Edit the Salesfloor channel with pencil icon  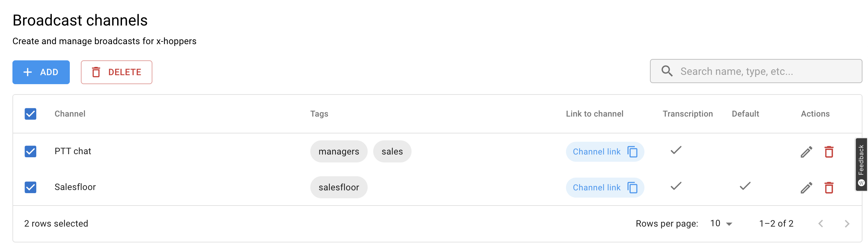pos(806,188)
